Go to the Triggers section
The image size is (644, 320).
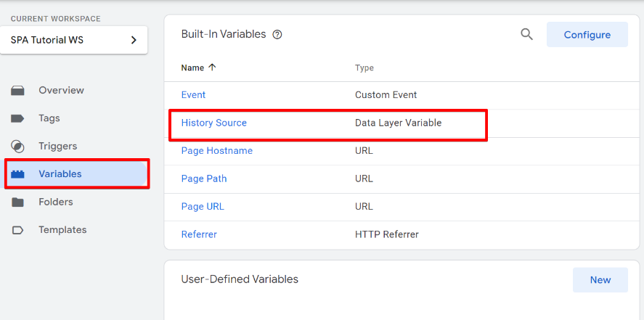[57, 147]
